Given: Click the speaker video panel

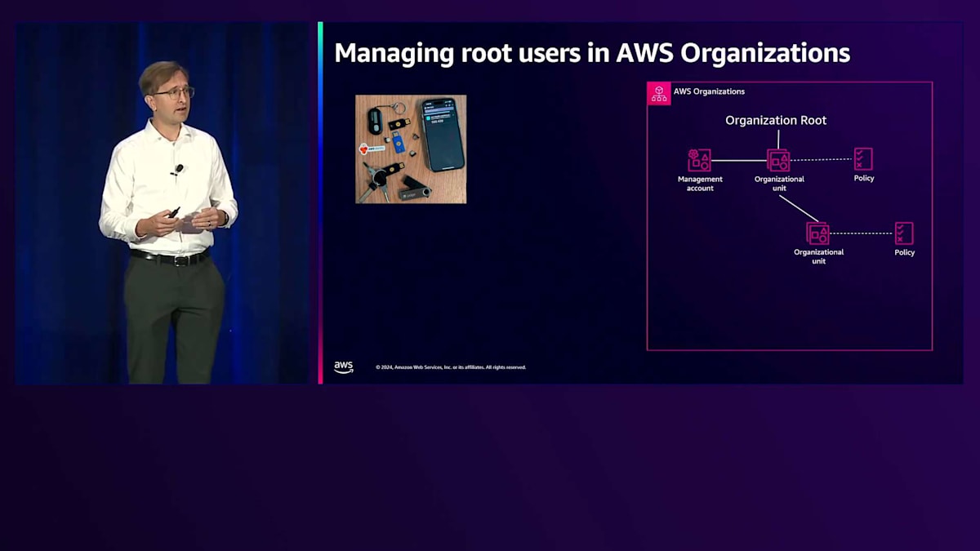Looking at the screenshot, I should pyautogui.click(x=163, y=202).
